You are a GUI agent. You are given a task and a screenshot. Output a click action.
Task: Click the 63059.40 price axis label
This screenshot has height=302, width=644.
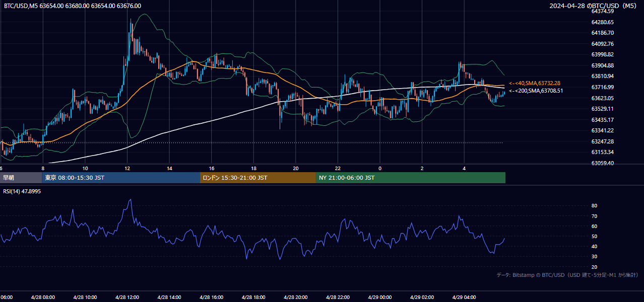(x=603, y=163)
